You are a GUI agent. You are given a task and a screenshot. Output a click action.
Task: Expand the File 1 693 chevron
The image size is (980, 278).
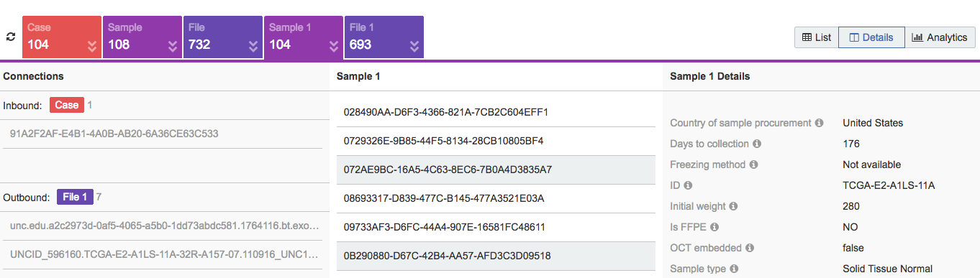414,47
